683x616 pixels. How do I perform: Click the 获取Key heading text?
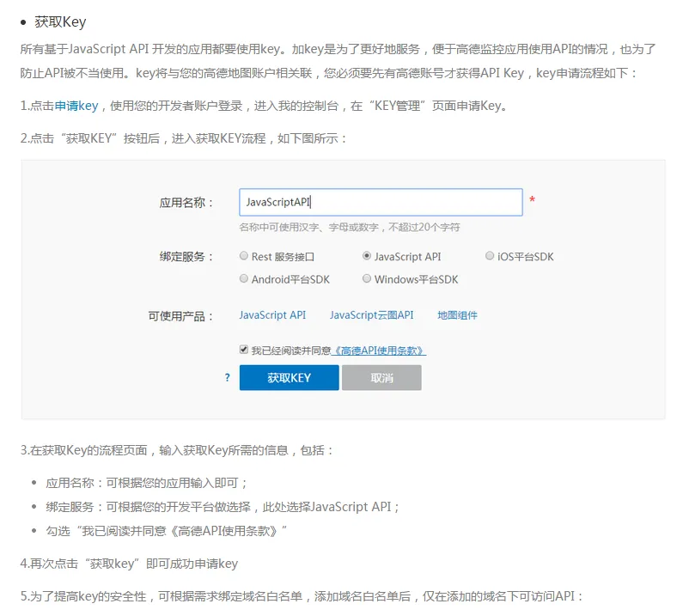[60, 21]
